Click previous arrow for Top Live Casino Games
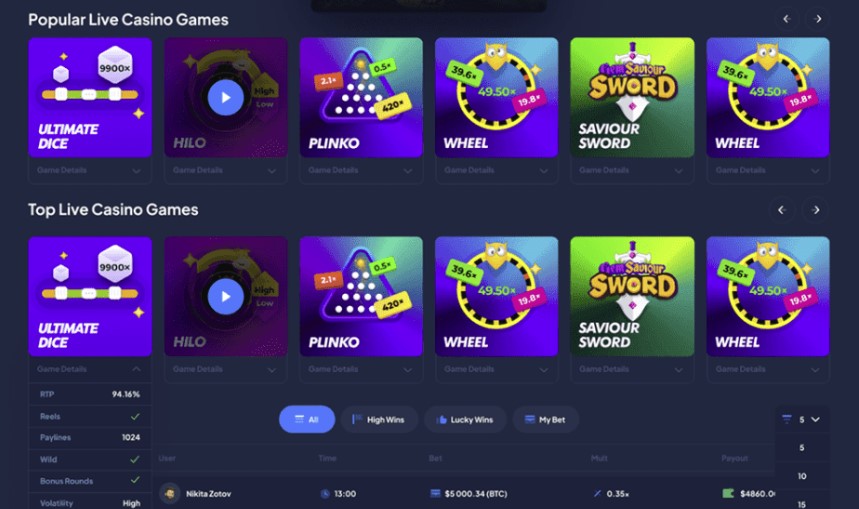 coord(782,210)
